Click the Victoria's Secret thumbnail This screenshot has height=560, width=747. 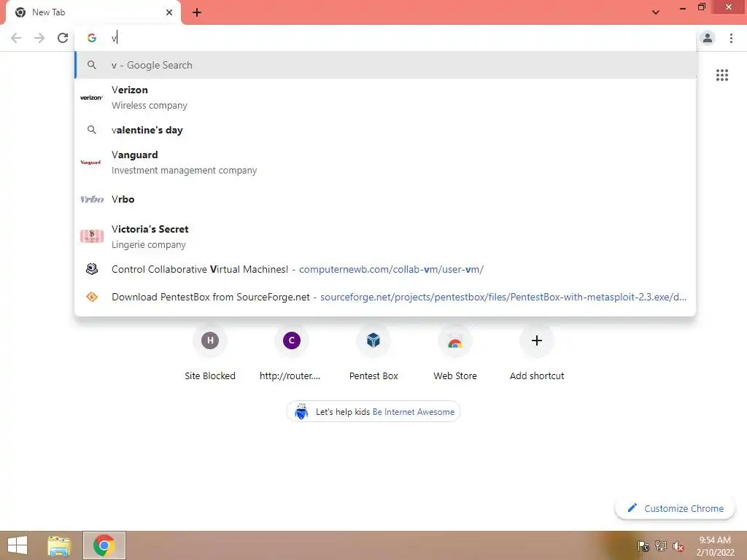click(91, 236)
